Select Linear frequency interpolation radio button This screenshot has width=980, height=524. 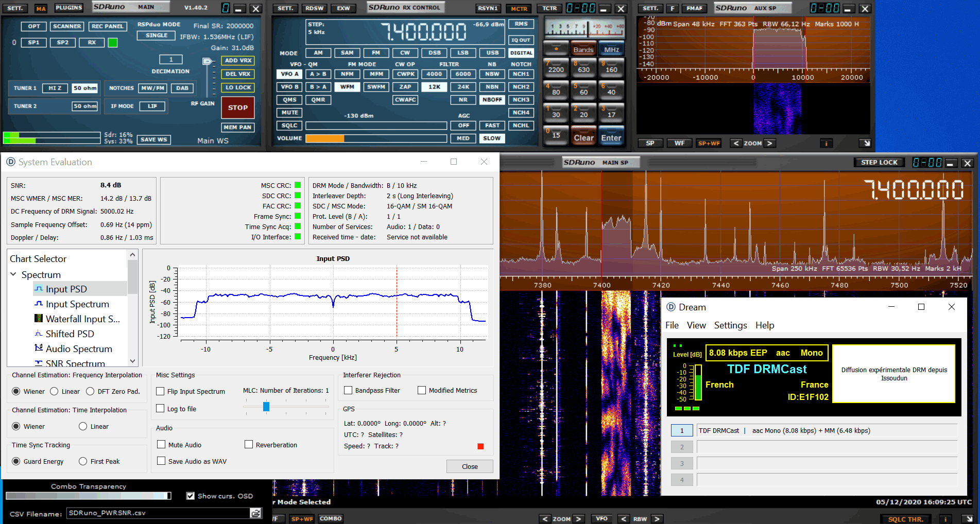click(x=55, y=391)
